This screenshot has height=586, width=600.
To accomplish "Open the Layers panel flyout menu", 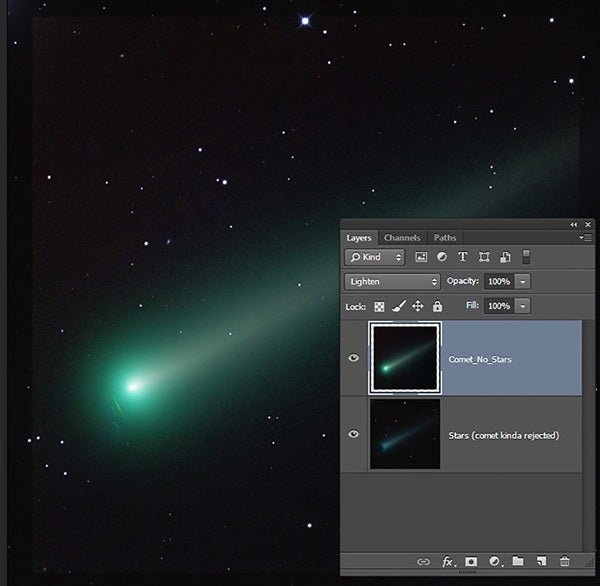I will coord(585,238).
